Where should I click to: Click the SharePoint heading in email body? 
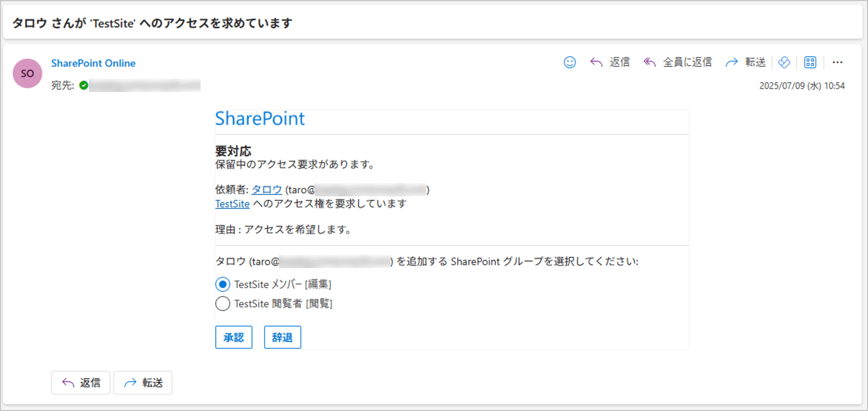pos(260,119)
